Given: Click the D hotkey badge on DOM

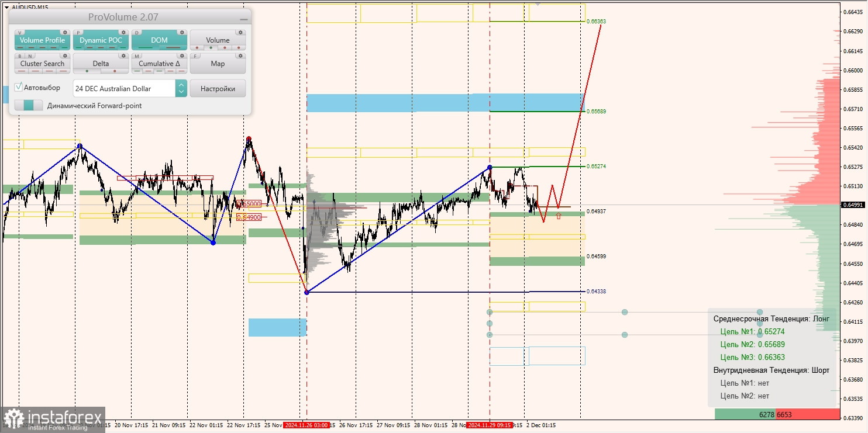Looking at the screenshot, I should pos(138,33).
